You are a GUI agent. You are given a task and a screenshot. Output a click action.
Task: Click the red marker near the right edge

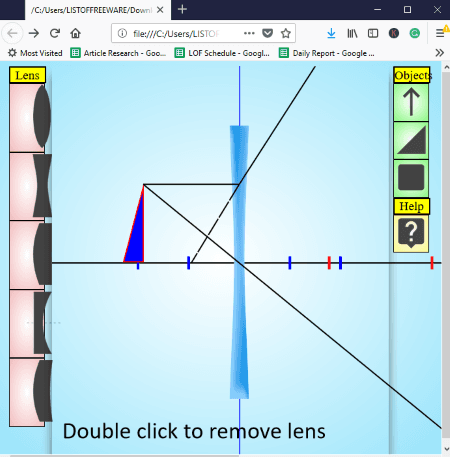[x=432, y=263]
